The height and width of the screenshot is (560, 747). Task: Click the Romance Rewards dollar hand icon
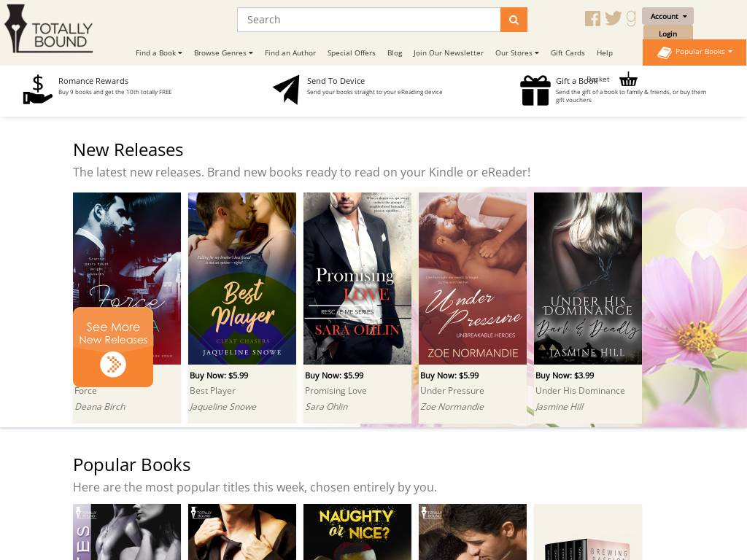pyautogui.click(x=37, y=90)
